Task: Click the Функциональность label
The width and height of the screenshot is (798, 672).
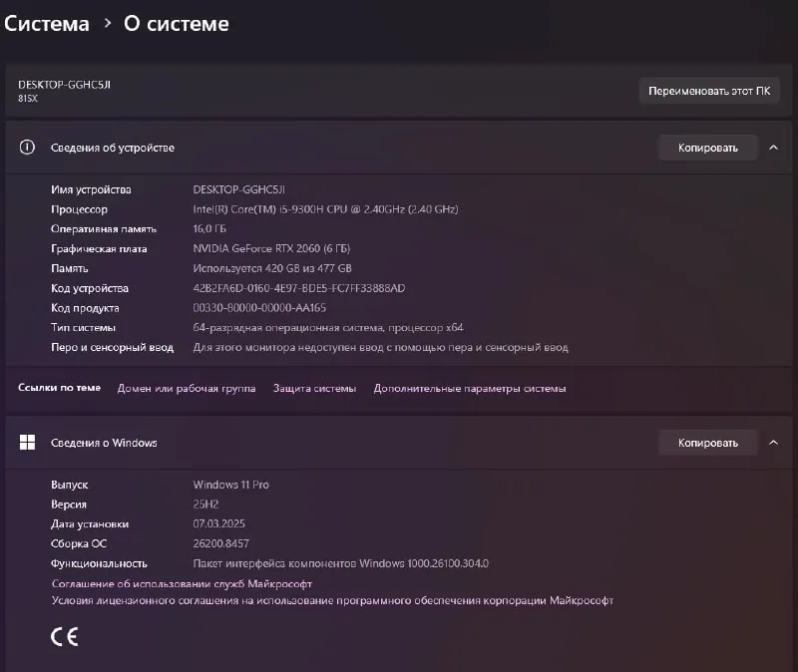Action: coord(99,563)
